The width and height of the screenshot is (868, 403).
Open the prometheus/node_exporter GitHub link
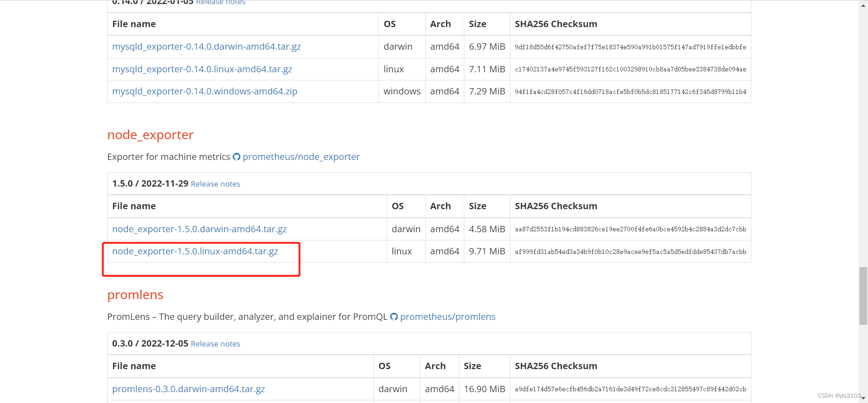[301, 157]
